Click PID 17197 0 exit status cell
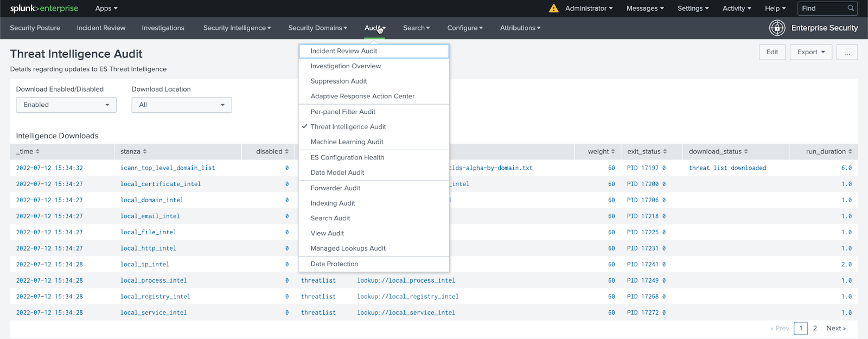This screenshot has width=868, height=339. [x=646, y=168]
